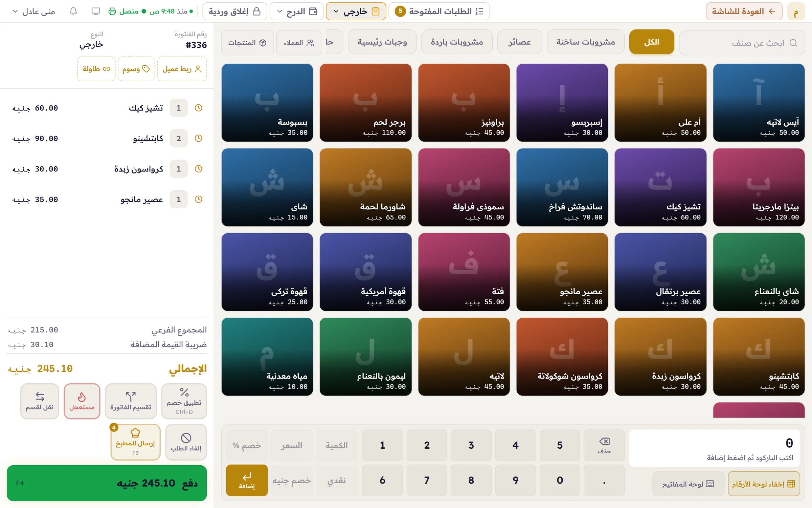Viewport: 812px width, 508px height.
Task: Show the keyboard with لوحة المفاتيح
Action: pyautogui.click(x=688, y=484)
